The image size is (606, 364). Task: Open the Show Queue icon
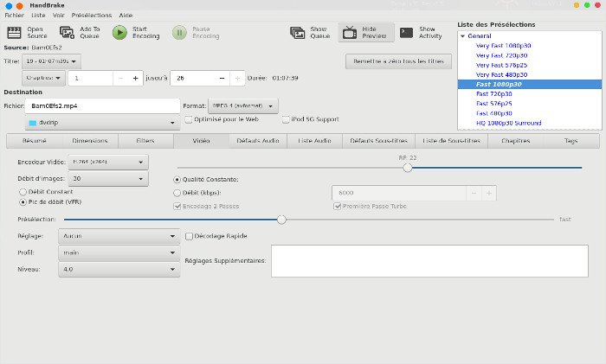(298, 33)
